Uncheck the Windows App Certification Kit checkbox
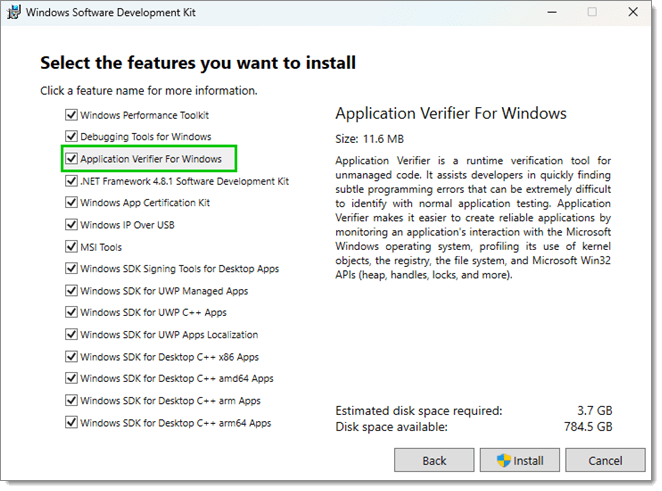Screen dimensions: 662x491 click(x=71, y=202)
